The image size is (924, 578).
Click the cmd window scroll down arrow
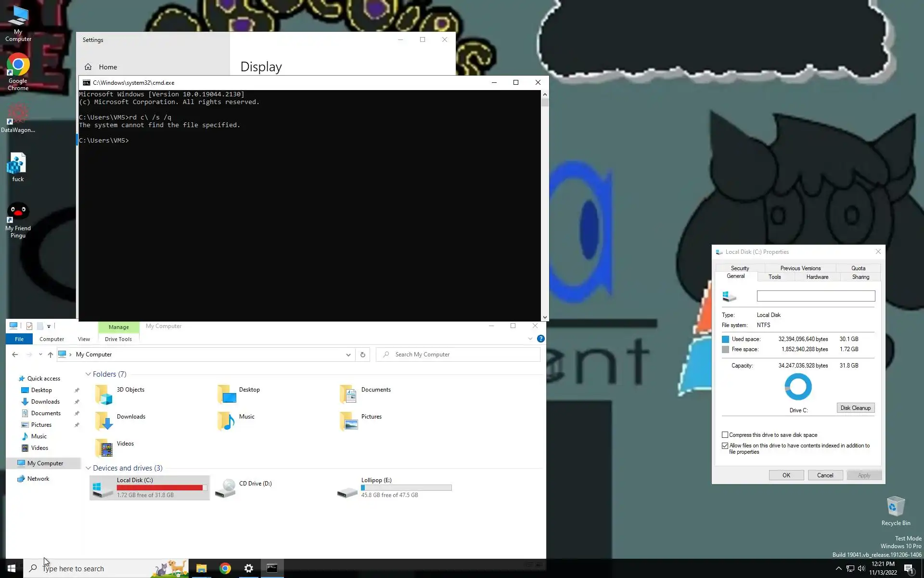click(545, 317)
